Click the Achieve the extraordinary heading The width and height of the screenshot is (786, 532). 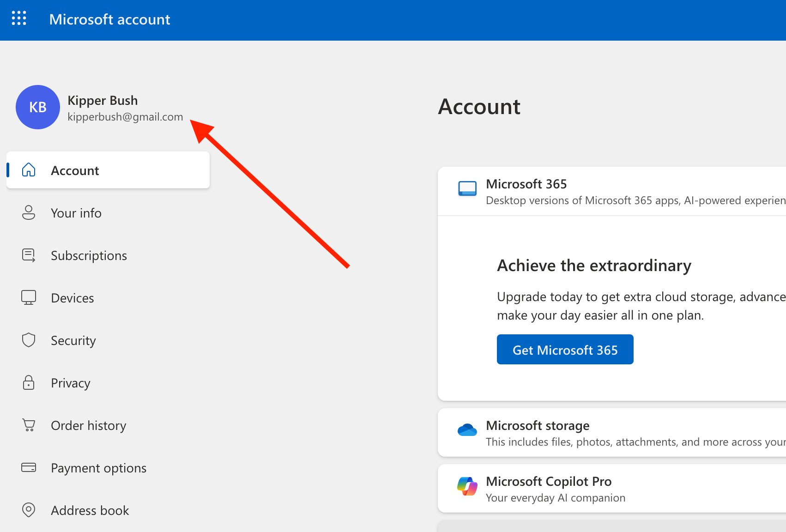594,266
